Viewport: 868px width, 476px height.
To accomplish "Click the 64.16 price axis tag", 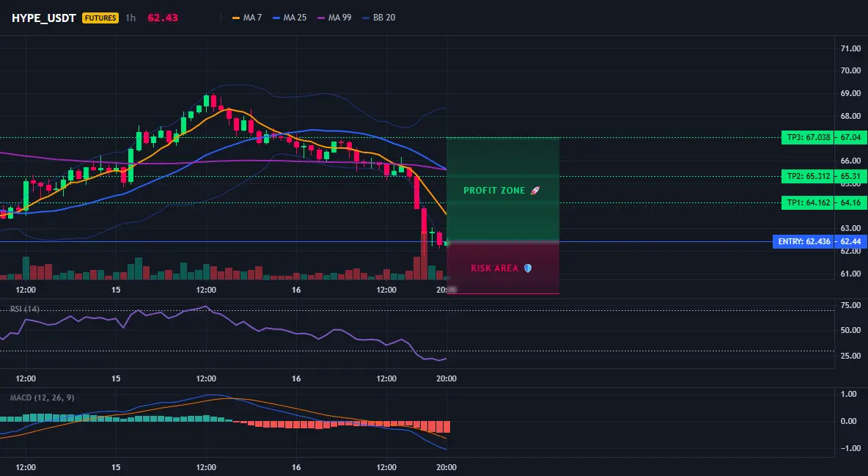I will pyautogui.click(x=851, y=203).
